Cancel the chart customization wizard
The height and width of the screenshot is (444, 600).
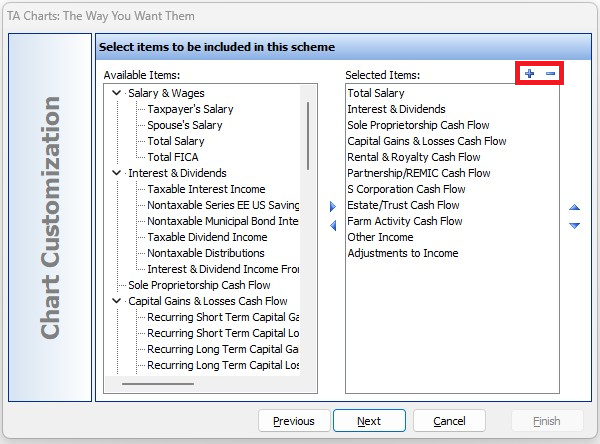(449, 421)
